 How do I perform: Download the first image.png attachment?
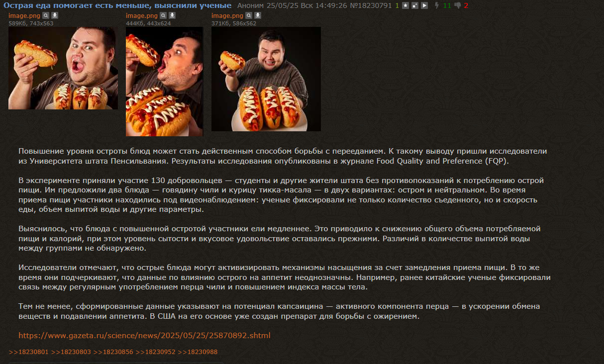(55, 15)
